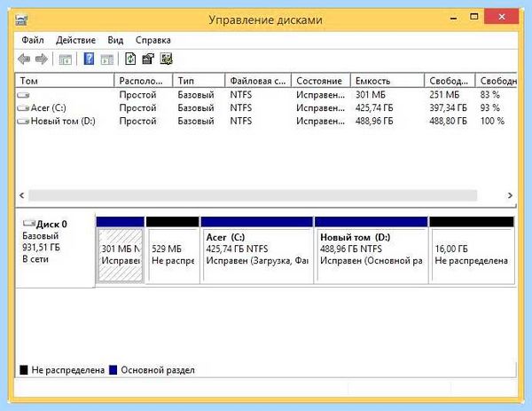
Task: Click the Новый том (D:) volume name text
Action: tap(63, 121)
